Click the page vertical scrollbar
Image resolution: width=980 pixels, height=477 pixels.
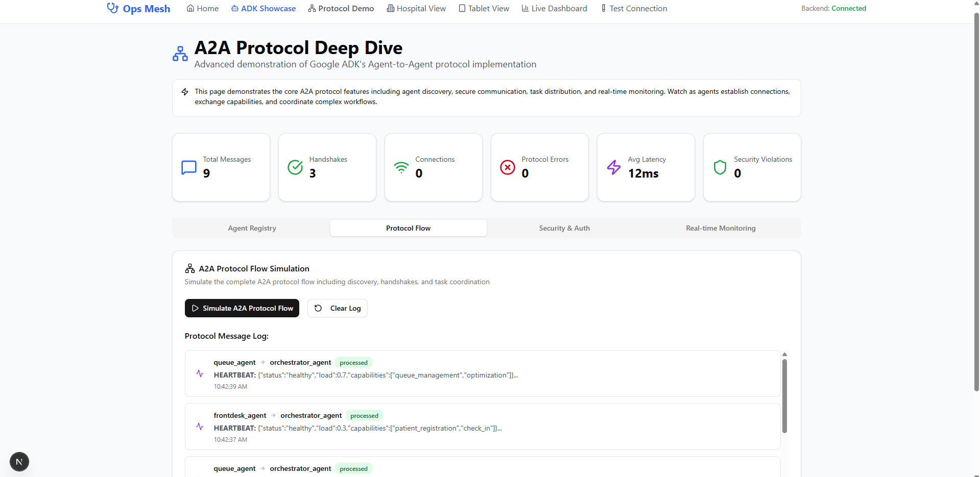click(976, 202)
